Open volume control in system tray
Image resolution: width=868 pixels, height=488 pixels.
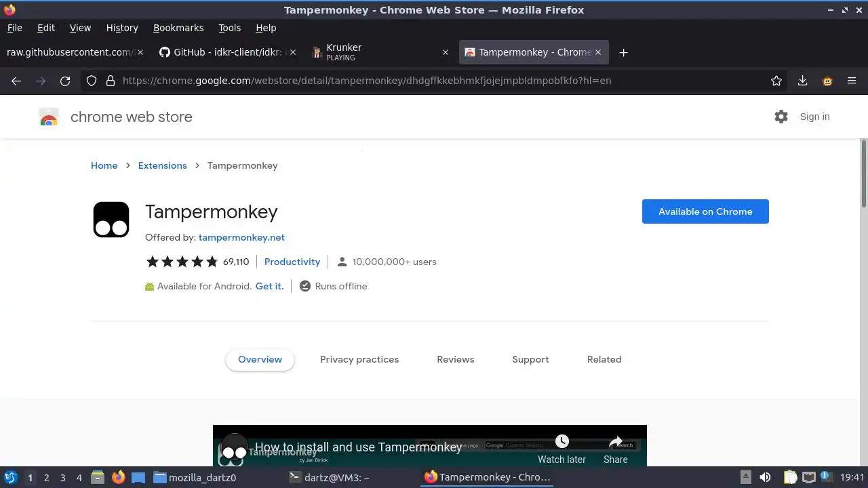click(x=765, y=477)
